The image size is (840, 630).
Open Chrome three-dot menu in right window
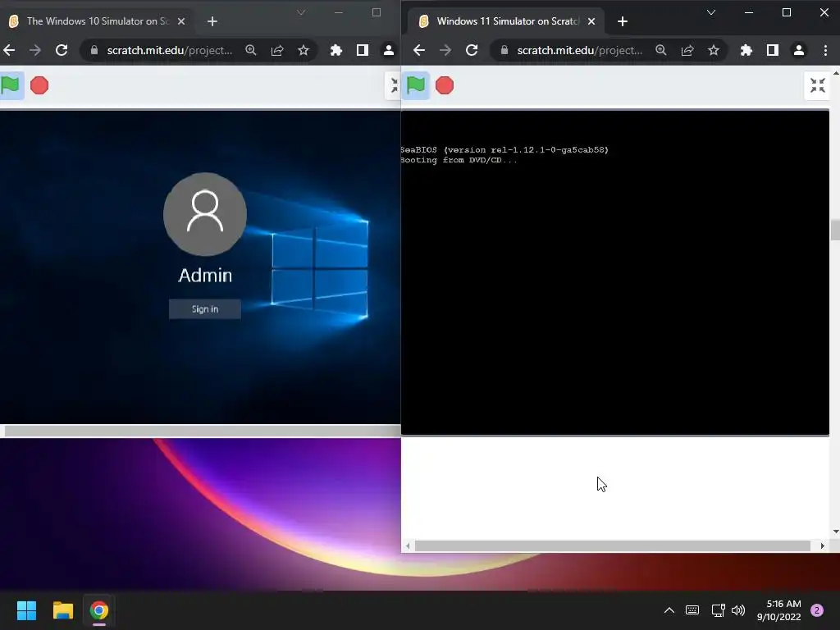coord(825,50)
